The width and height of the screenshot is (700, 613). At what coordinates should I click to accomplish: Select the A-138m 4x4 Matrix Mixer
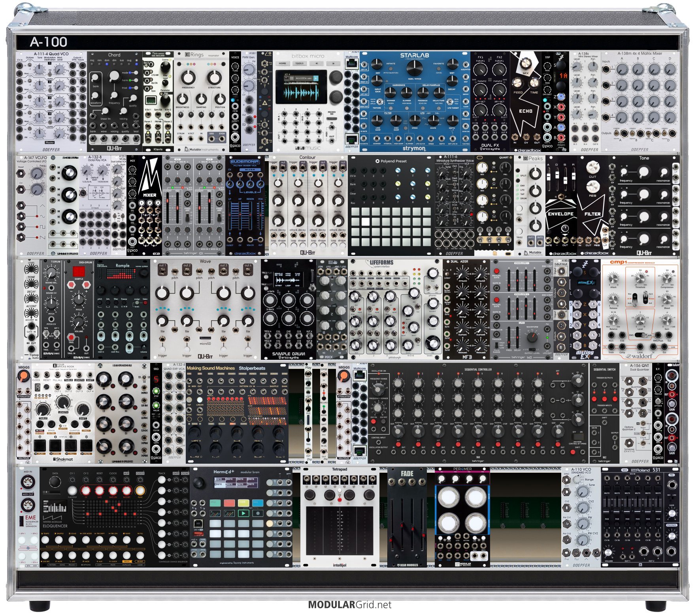(x=640, y=102)
